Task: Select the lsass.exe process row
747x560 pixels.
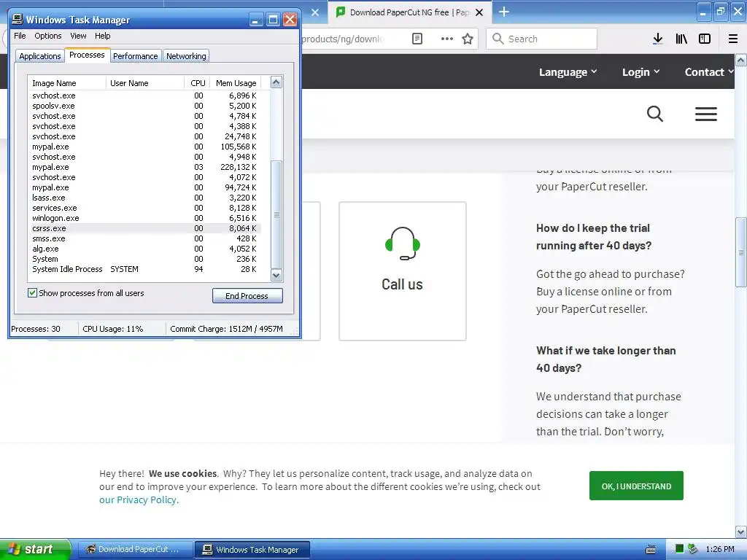Action: (x=144, y=198)
